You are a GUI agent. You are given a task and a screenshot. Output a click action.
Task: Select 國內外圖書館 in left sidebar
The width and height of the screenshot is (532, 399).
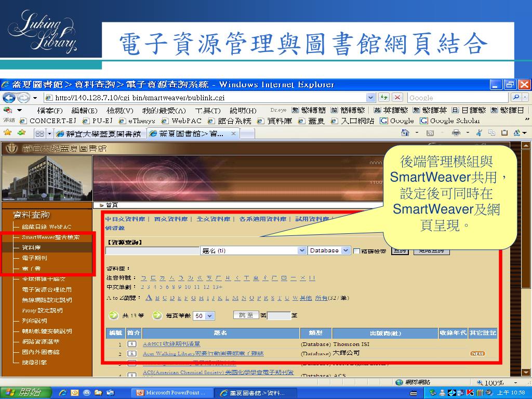41,352
